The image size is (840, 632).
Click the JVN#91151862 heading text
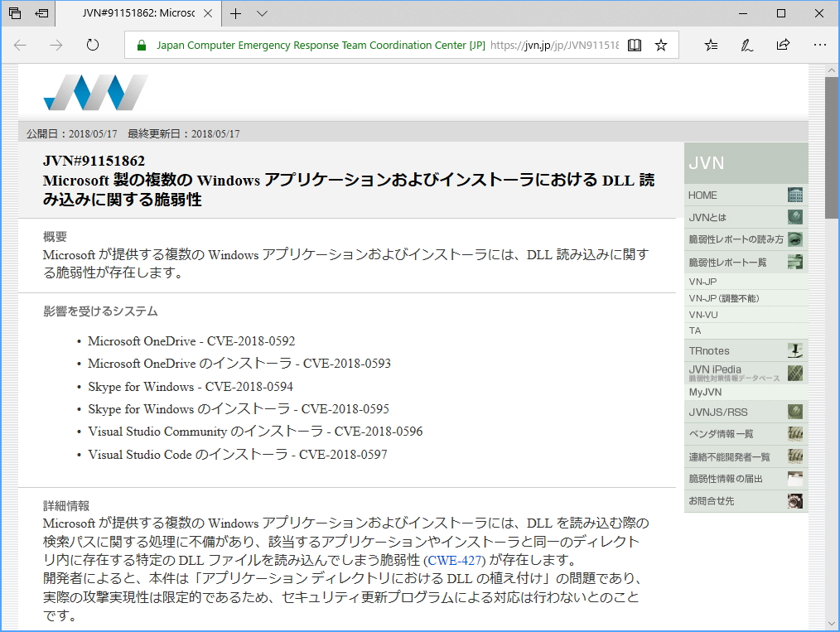94,161
